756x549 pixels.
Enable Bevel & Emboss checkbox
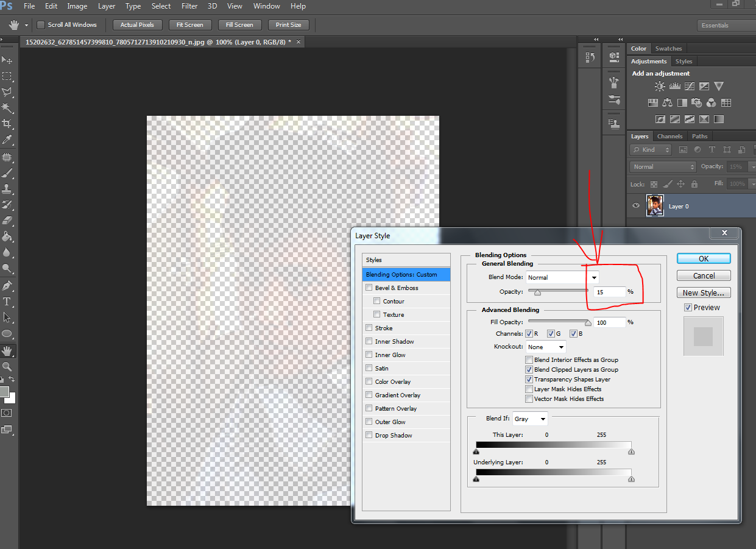click(x=369, y=288)
